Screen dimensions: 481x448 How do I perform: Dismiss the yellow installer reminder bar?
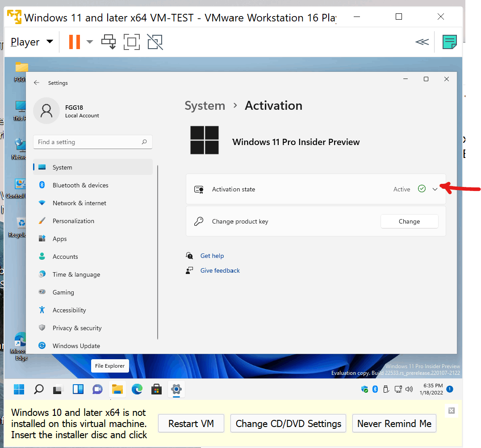(451, 411)
